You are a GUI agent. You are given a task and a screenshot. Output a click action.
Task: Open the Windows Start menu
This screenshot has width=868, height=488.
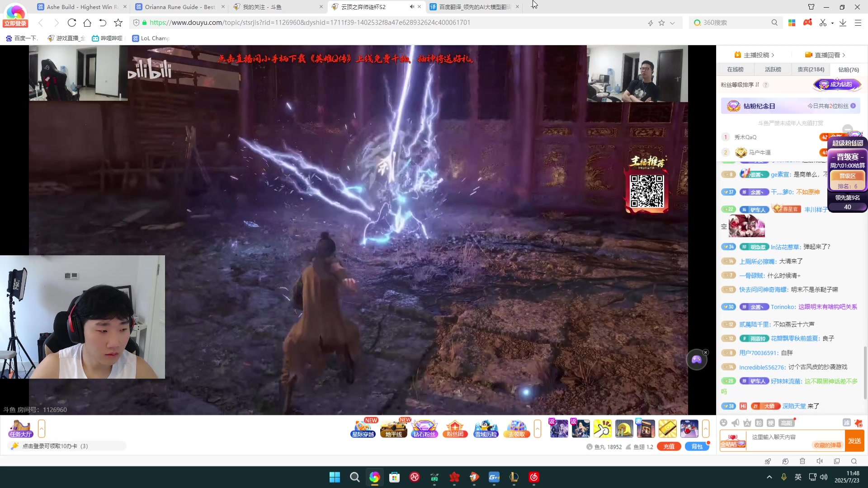pos(335,477)
